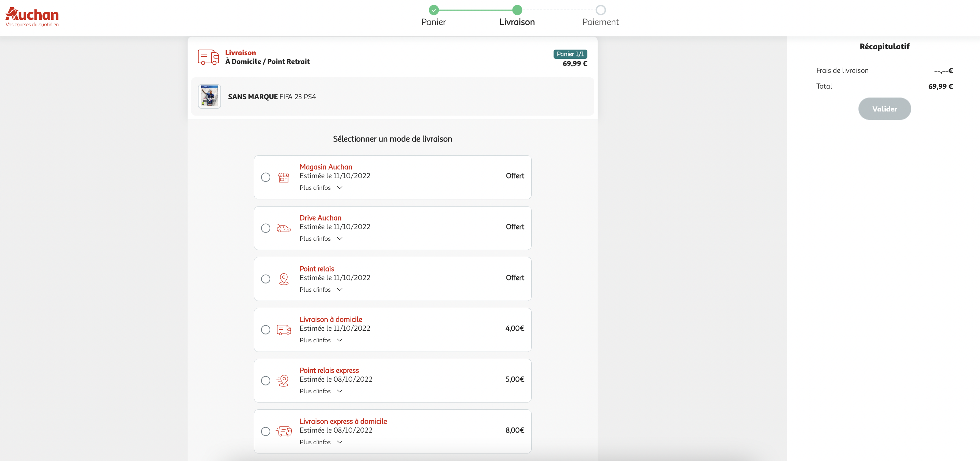980x461 pixels.
Task: Select Drive Auchan radio button
Action: click(x=266, y=228)
